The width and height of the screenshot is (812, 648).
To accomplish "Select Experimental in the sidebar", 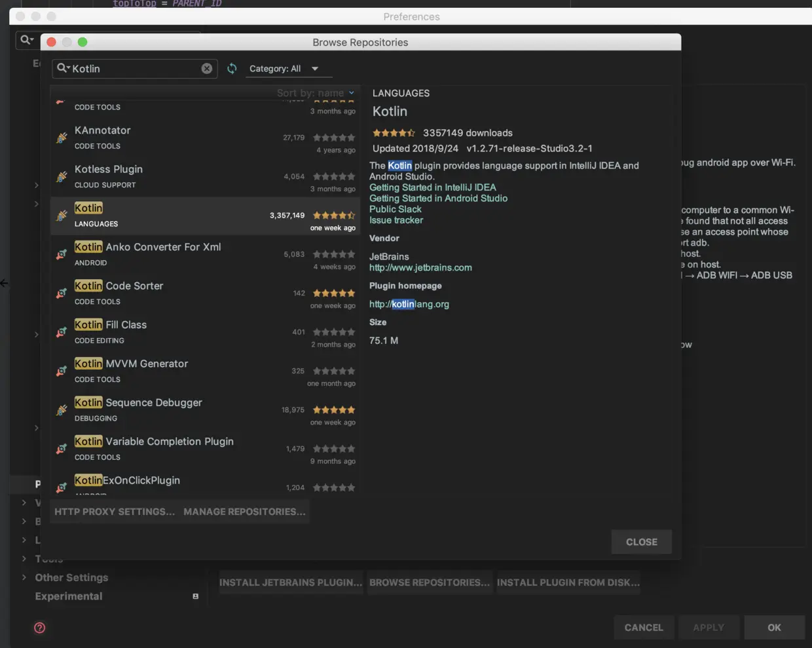I will click(x=67, y=596).
